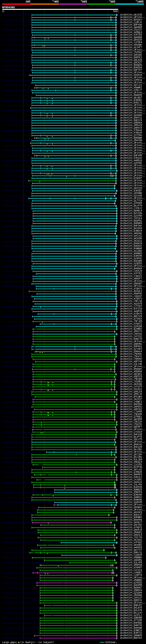Click the UniRef100_A7PES4 label
The image size is (146, 644).
click(131, 80)
